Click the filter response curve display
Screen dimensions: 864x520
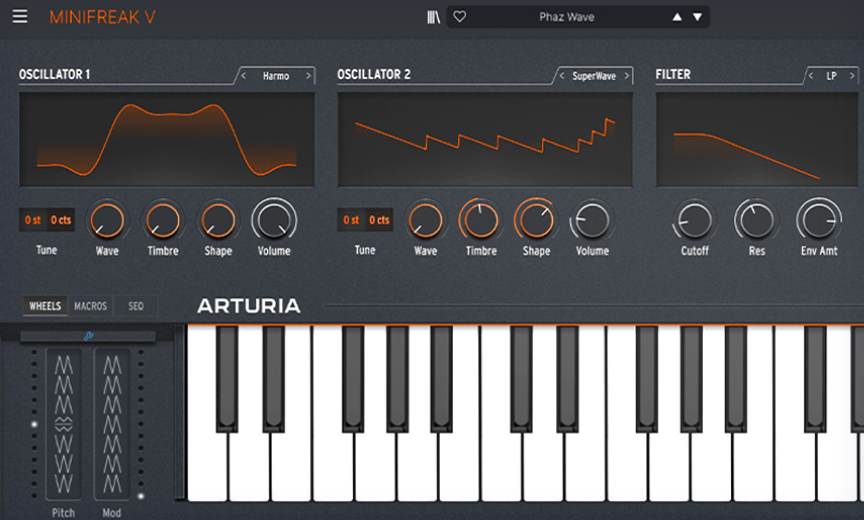757,139
